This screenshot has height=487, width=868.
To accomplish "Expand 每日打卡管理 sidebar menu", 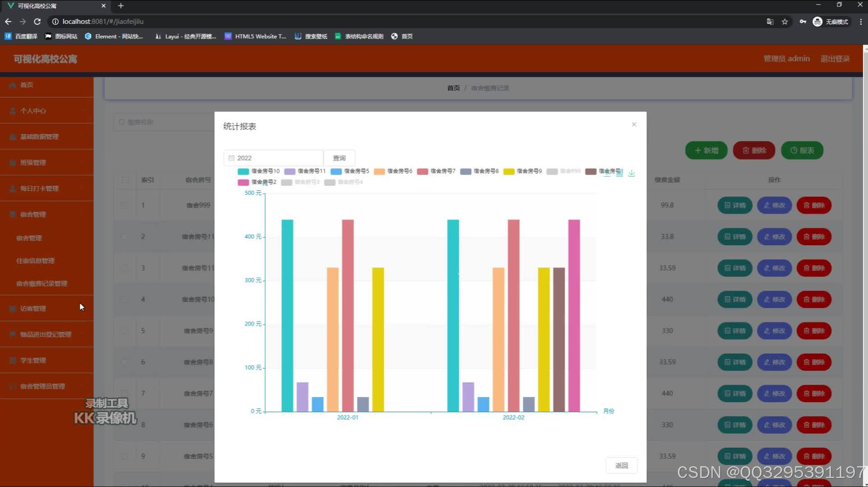I will (x=47, y=188).
